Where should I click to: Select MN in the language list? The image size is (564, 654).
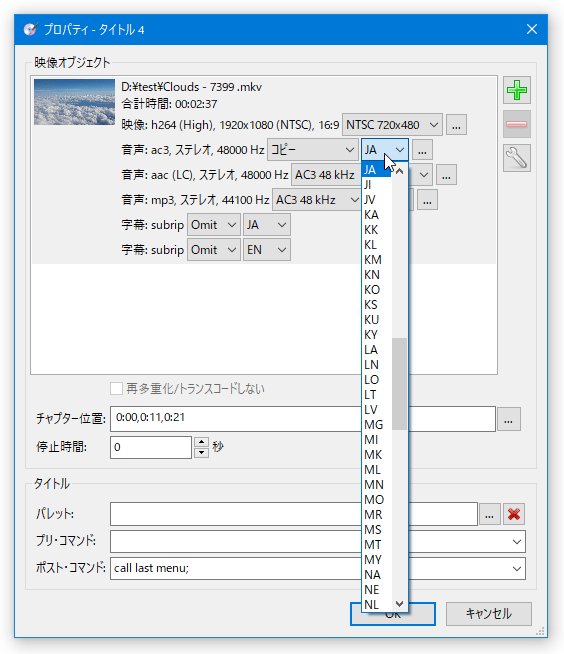(x=377, y=485)
